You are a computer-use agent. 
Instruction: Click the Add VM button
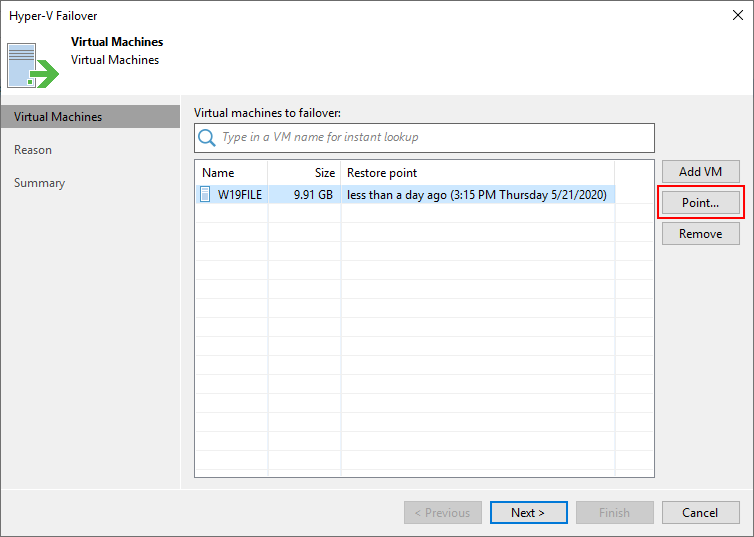(x=701, y=172)
